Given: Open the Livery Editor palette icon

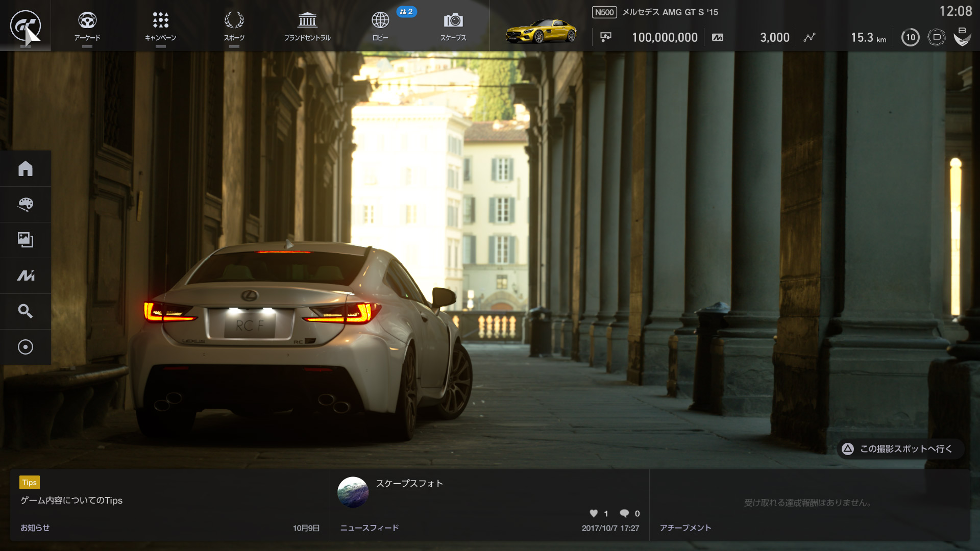Looking at the screenshot, I should point(26,204).
